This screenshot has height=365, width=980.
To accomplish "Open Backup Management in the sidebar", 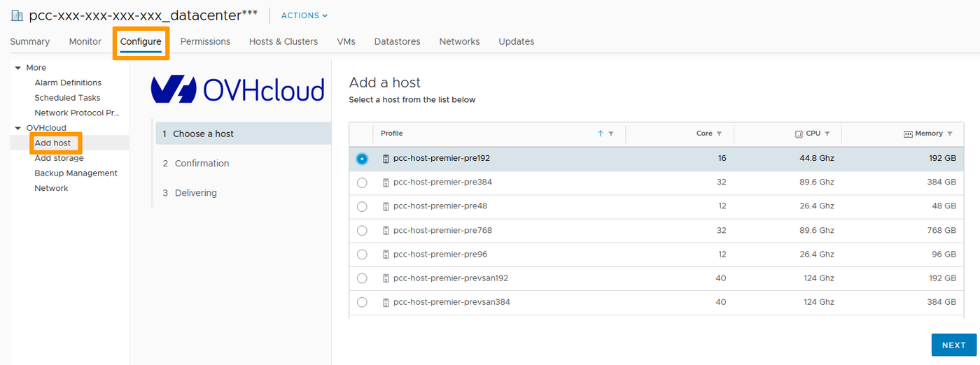I will point(76,173).
